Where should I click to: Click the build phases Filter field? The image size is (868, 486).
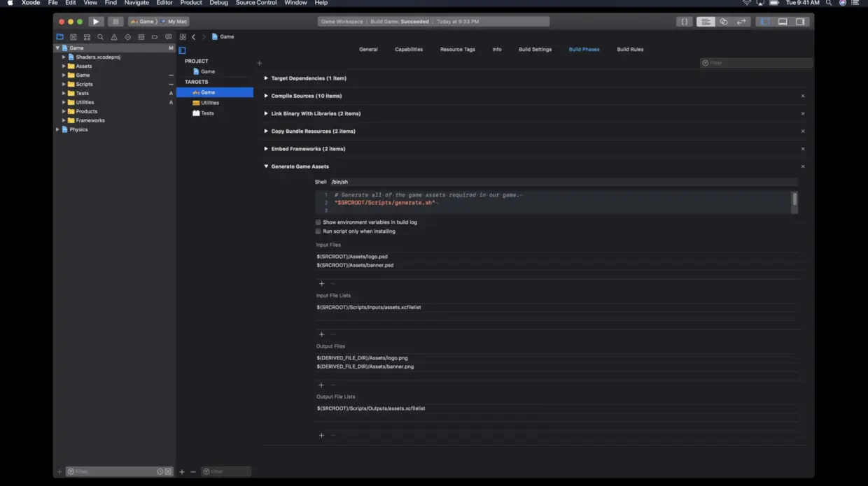757,63
